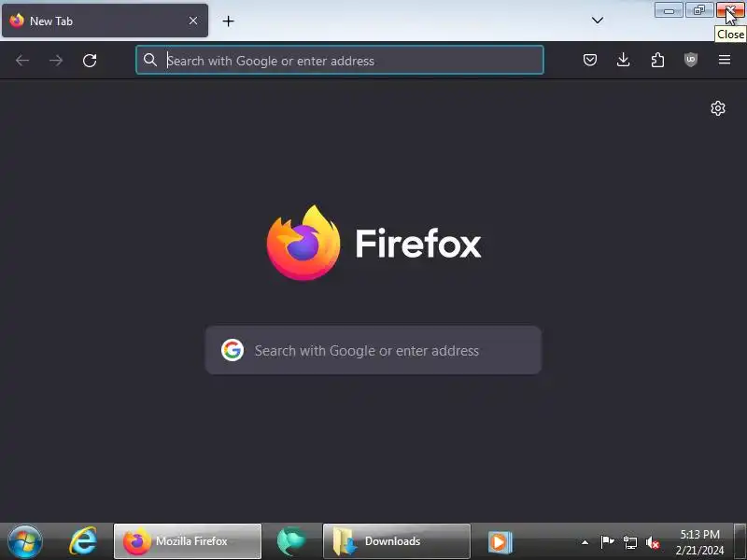Open the Extensions puzzle-piece menu

tap(657, 60)
